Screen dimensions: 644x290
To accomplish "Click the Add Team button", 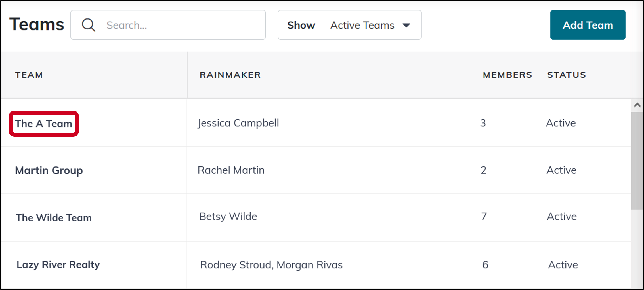I will 588,25.
